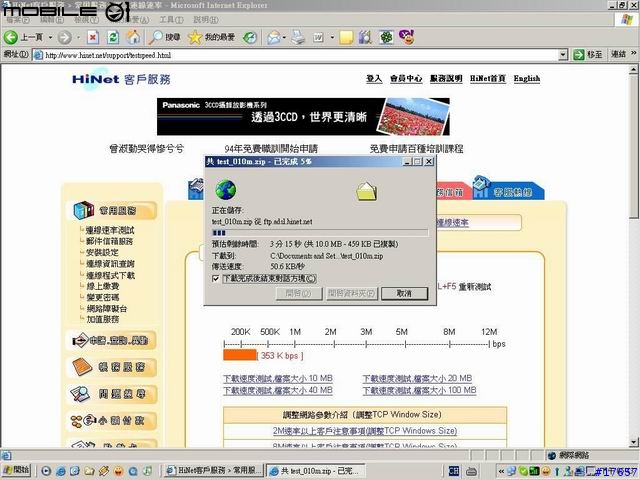Click the orange 353 K bps speed bar
This screenshot has width=640, height=480.
pos(240,355)
